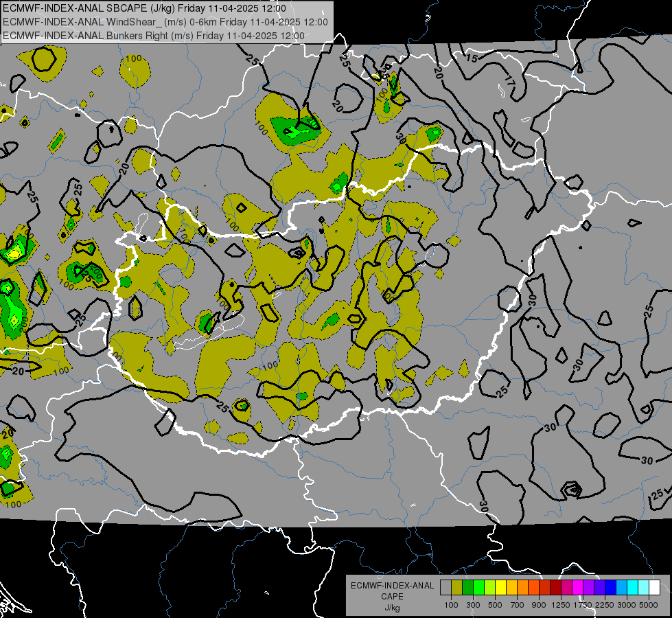
Task: Click the legend value 900
Action: click(x=539, y=605)
